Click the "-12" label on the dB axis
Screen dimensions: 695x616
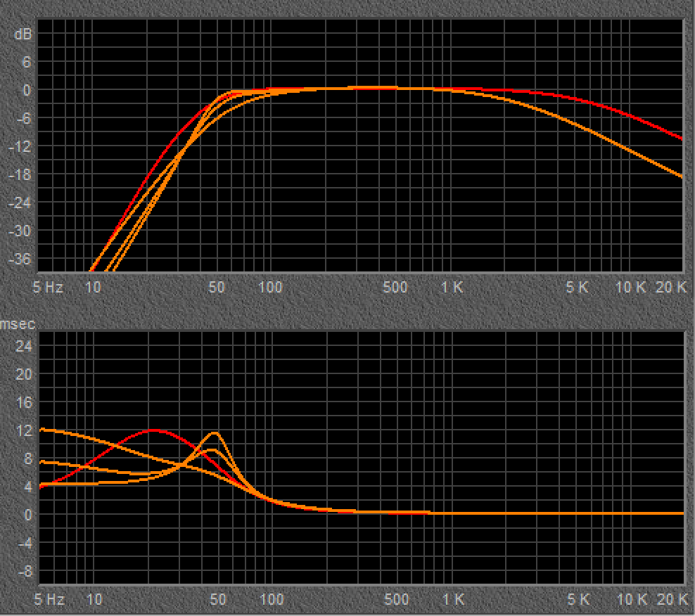pyautogui.click(x=20, y=147)
